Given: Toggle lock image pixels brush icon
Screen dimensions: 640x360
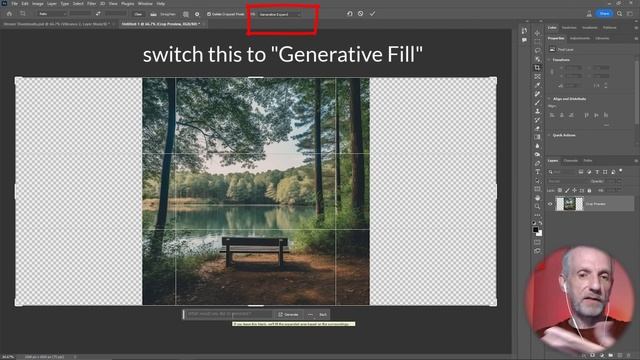Looking at the screenshot, I should coord(567,190).
